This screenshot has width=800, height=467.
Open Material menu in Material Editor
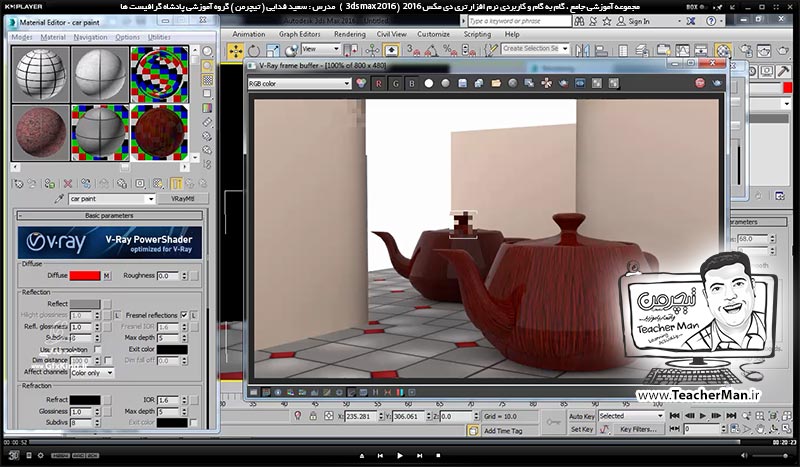(53, 37)
